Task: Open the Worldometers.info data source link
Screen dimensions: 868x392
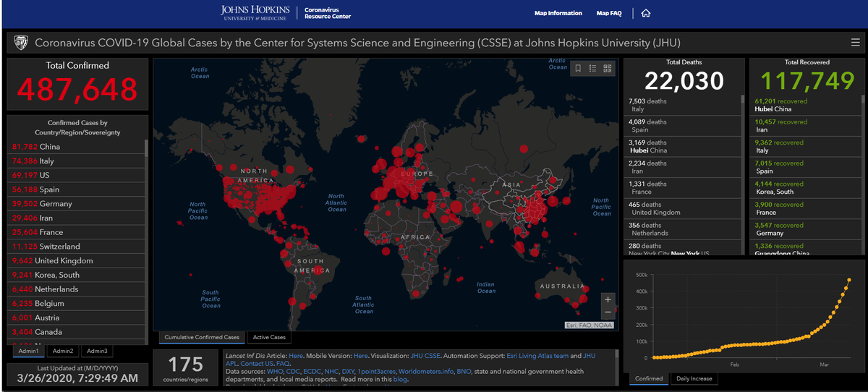Action: (425, 372)
